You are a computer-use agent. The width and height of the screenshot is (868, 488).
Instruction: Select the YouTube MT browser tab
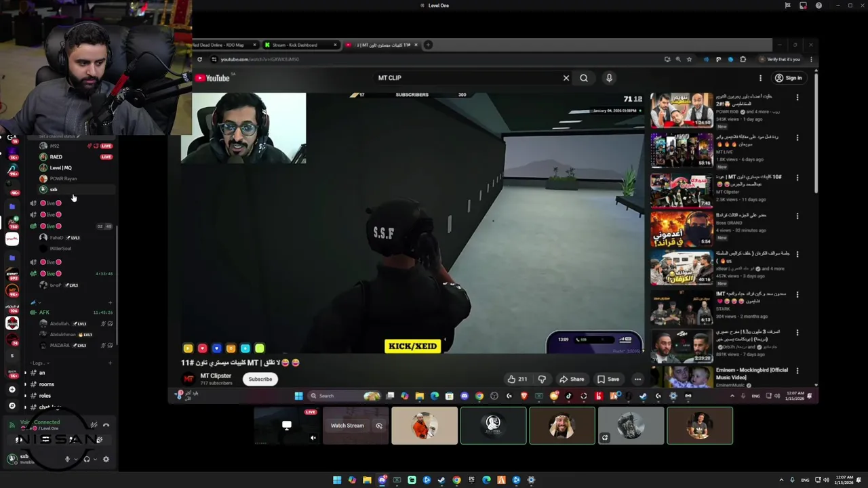click(x=382, y=45)
